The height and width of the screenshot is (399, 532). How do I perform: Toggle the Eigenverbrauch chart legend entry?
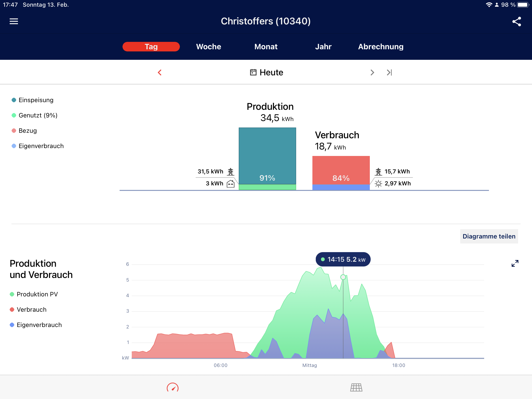pos(39,325)
